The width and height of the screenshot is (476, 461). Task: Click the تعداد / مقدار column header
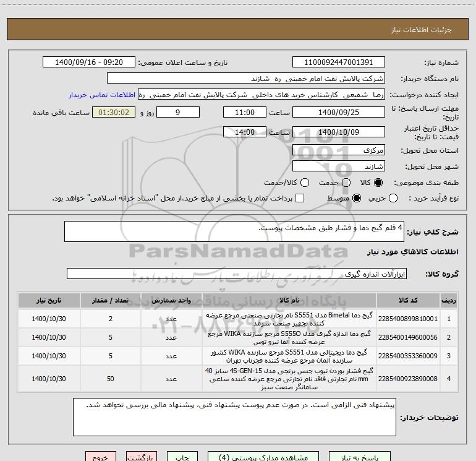111,300
